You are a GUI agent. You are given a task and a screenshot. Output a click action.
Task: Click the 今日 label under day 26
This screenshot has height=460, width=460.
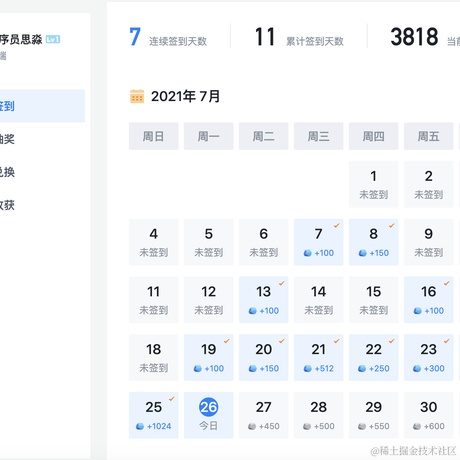click(x=209, y=426)
